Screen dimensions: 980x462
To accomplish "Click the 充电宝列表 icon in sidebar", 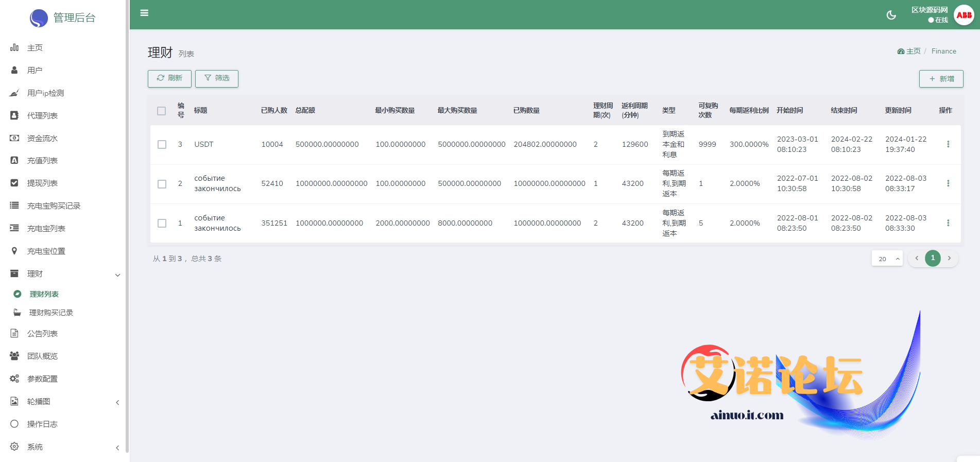I will pyautogui.click(x=14, y=228).
